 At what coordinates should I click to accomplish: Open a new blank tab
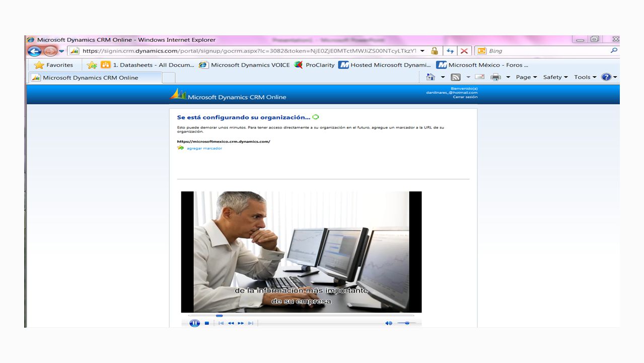pos(169,78)
